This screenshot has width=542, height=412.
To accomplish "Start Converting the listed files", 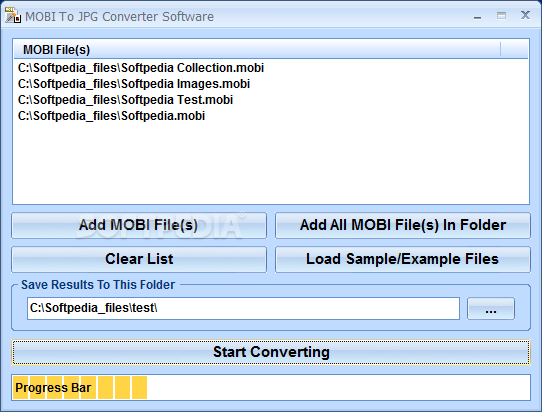I will tap(271, 352).
